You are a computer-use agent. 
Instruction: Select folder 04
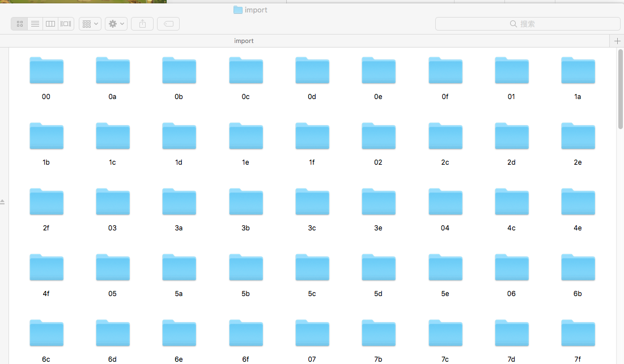coord(445,202)
